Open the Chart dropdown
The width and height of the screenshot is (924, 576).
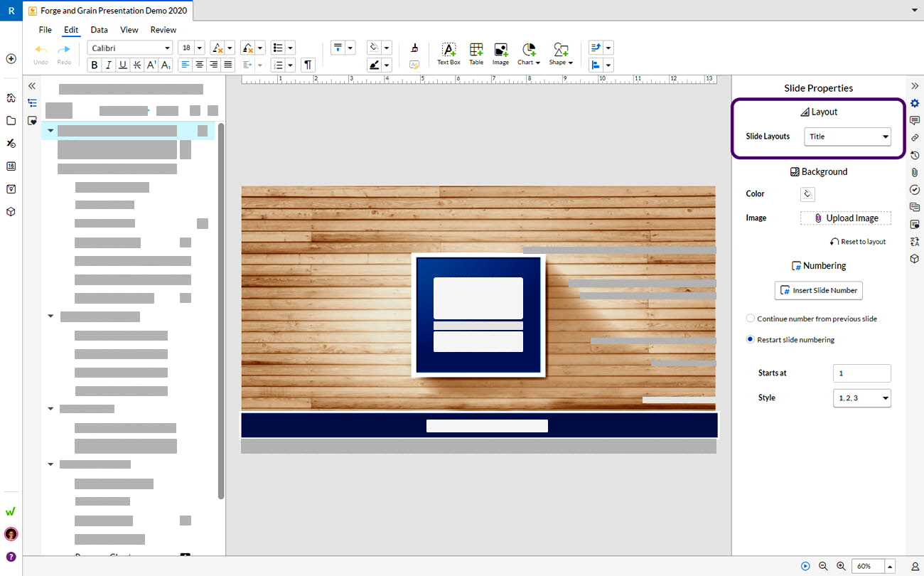(x=528, y=53)
